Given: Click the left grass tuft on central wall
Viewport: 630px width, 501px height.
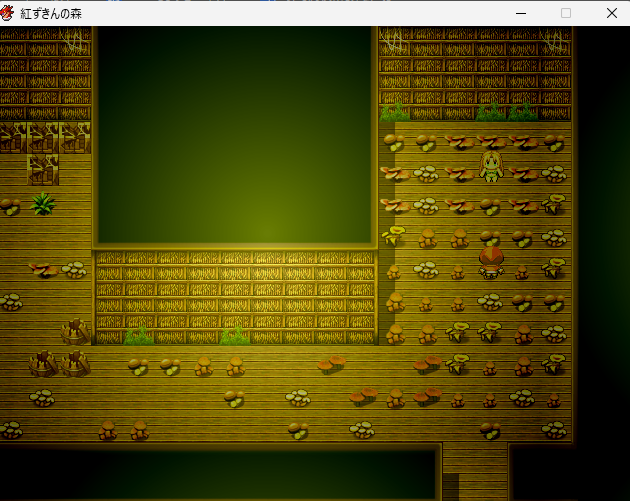Looking at the screenshot, I should pos(139,336).
